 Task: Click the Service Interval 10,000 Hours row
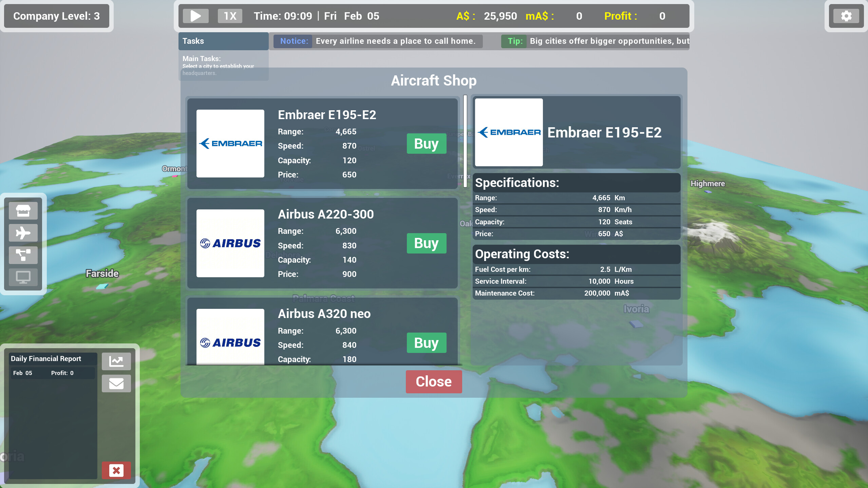point(576,281)
